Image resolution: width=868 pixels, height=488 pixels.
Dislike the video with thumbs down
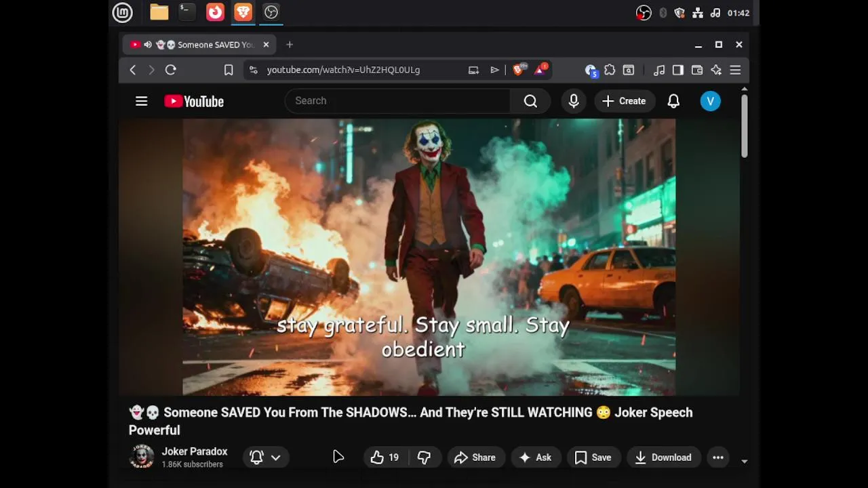coord(425,457)
